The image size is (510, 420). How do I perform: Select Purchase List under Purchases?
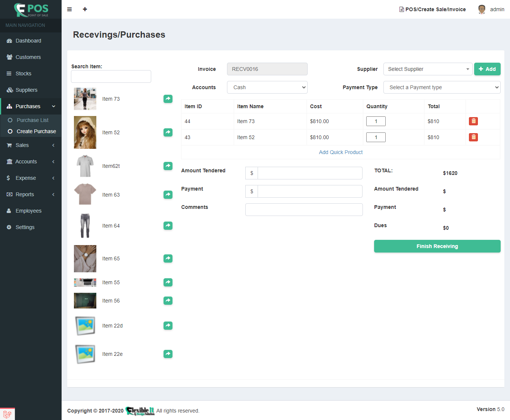(x=32, y=120)
